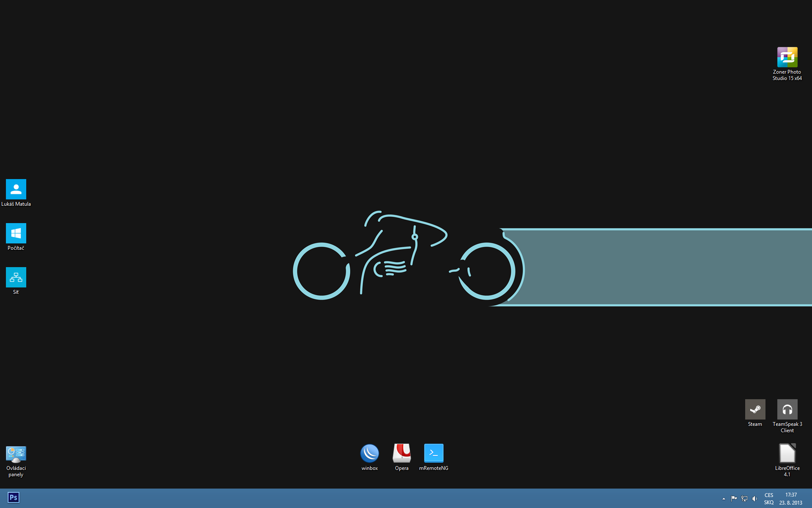The height and width of the screenshot is (508, 812).
Task: Select the Steam desktop shortcut
Action: (755, 409)
